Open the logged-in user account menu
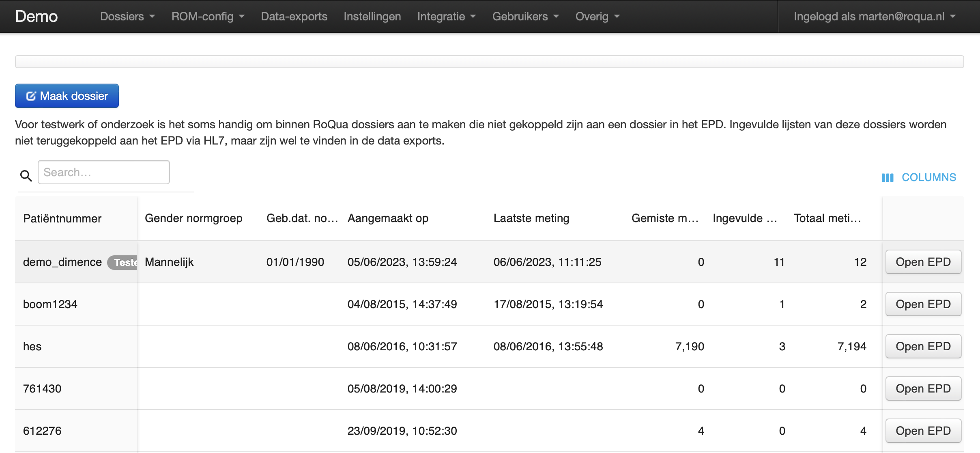The height and width of the screenshot is (453, 980). click(875, 16)
